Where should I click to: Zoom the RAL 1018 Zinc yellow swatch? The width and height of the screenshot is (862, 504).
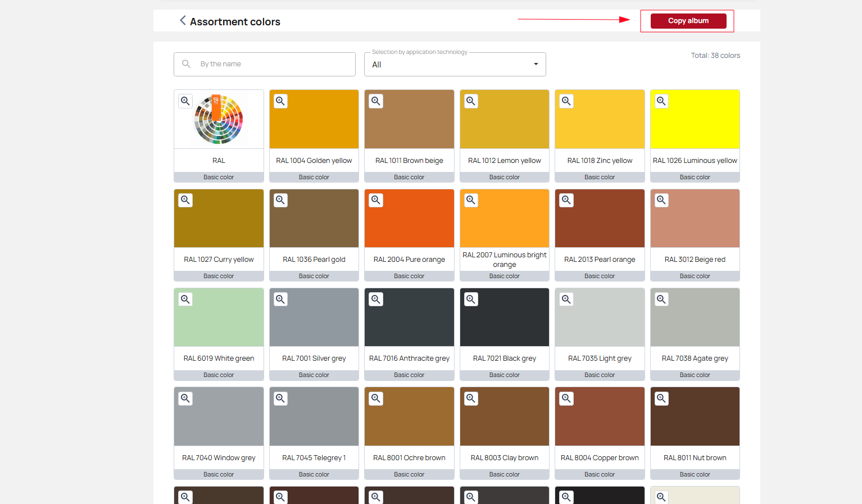point(566,101)
